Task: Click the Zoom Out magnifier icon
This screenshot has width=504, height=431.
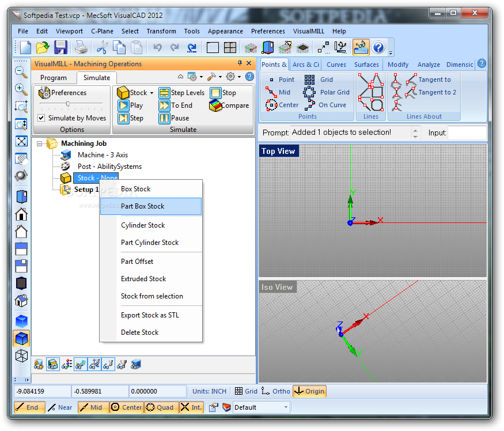Action: [21, 72]
